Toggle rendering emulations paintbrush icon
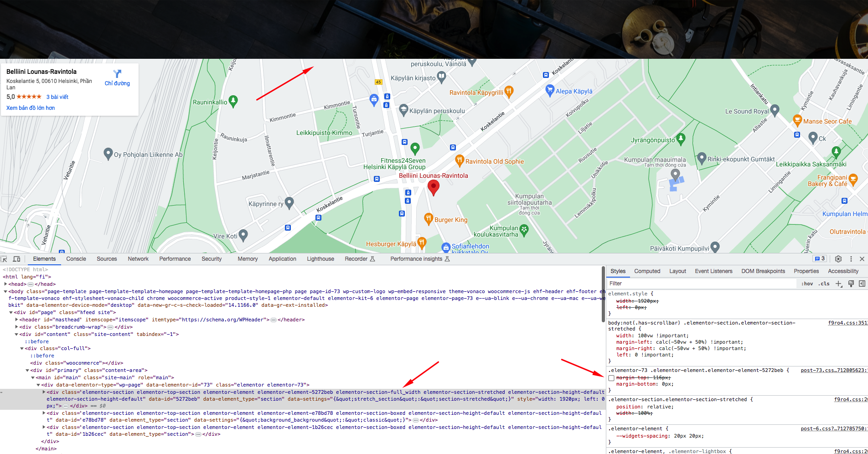This screenshot has height=454, width=868. [x=851, y=284]
